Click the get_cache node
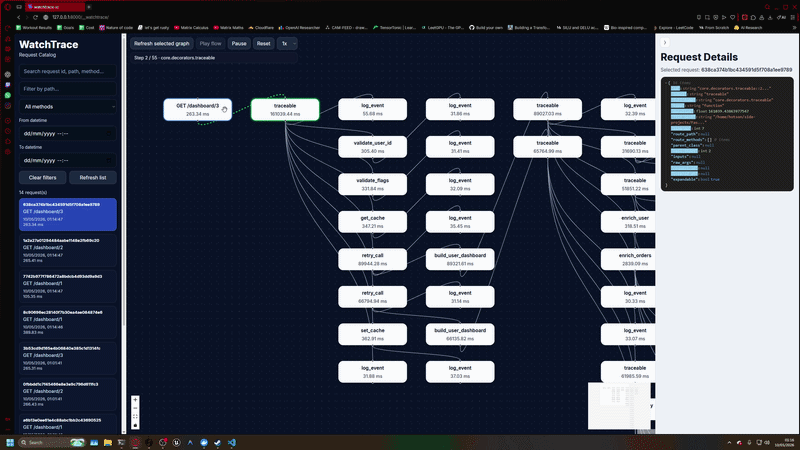The image size is (800, 450). tap(372, 222)
